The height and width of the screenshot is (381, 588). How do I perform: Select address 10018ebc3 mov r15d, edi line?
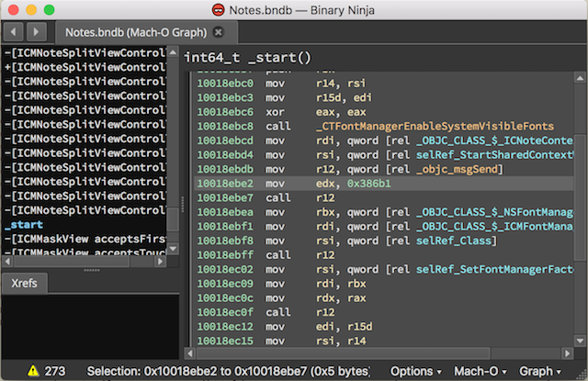[x=383, y=98]
